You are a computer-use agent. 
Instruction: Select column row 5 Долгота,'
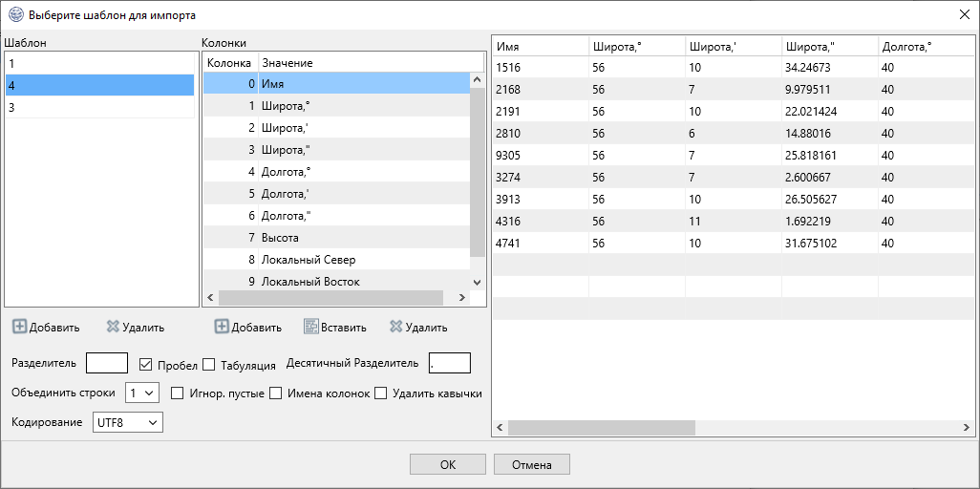point(337,194)
